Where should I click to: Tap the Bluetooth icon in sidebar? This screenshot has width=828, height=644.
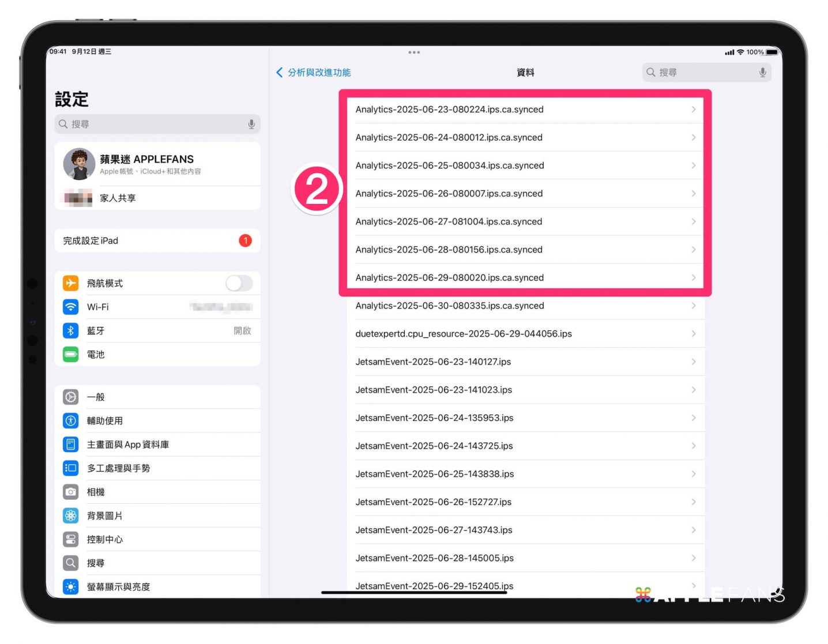click(x=70, y=330)
